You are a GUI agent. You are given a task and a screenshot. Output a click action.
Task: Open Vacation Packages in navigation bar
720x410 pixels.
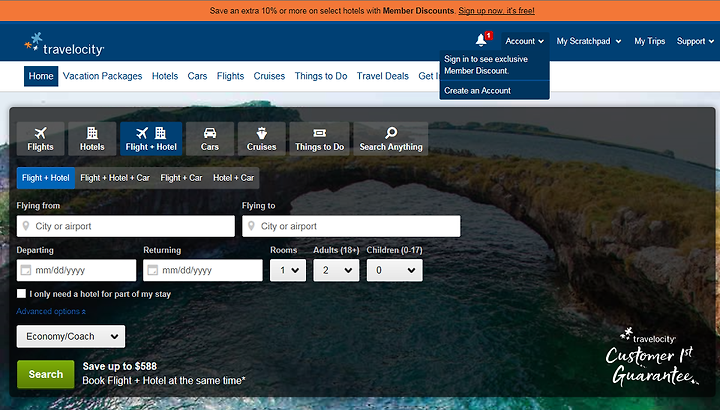click(x=102, y=76)
